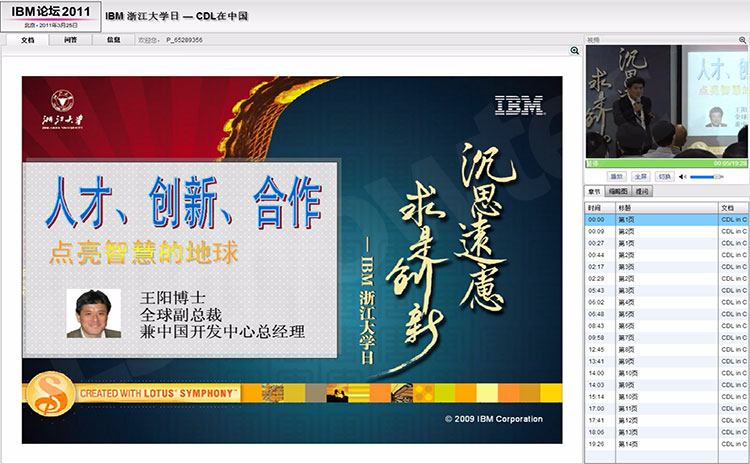Screen dimensions: 750x464
Task: Sort by the 文档 column header
Action: click(x=733, y=208)
